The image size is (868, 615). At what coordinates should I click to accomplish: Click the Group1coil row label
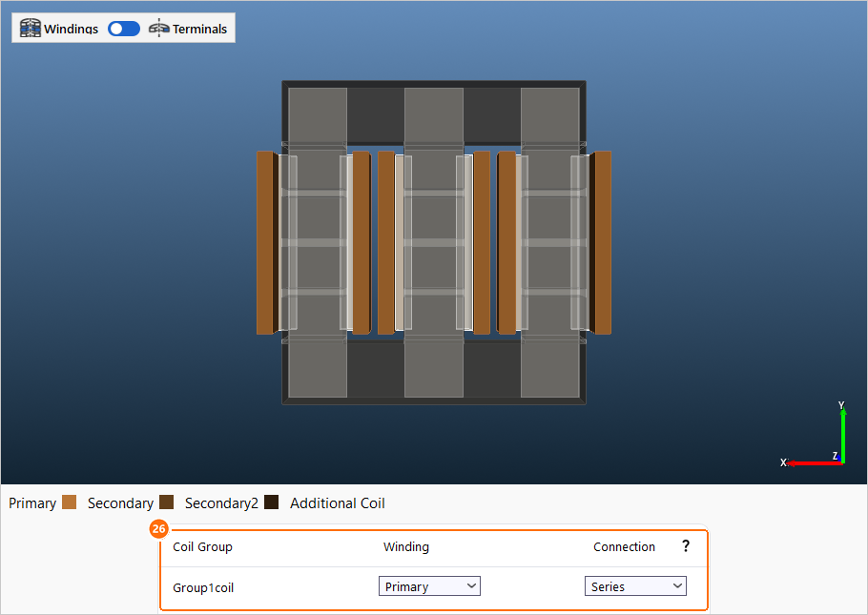tap(203, 587)
